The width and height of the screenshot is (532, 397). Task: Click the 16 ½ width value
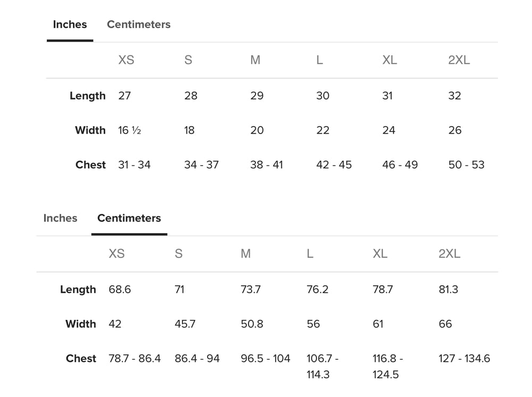129,130
